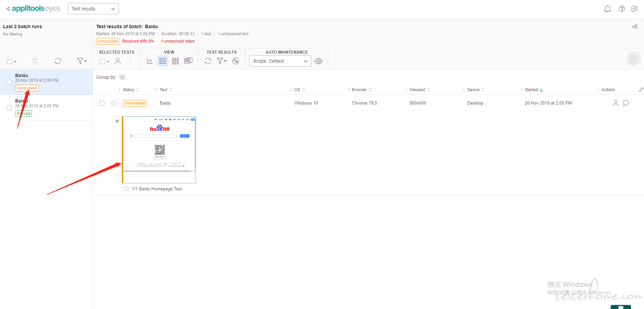Open the notifications bell
The image size is (644, 309).
click(x=607, y=9)
